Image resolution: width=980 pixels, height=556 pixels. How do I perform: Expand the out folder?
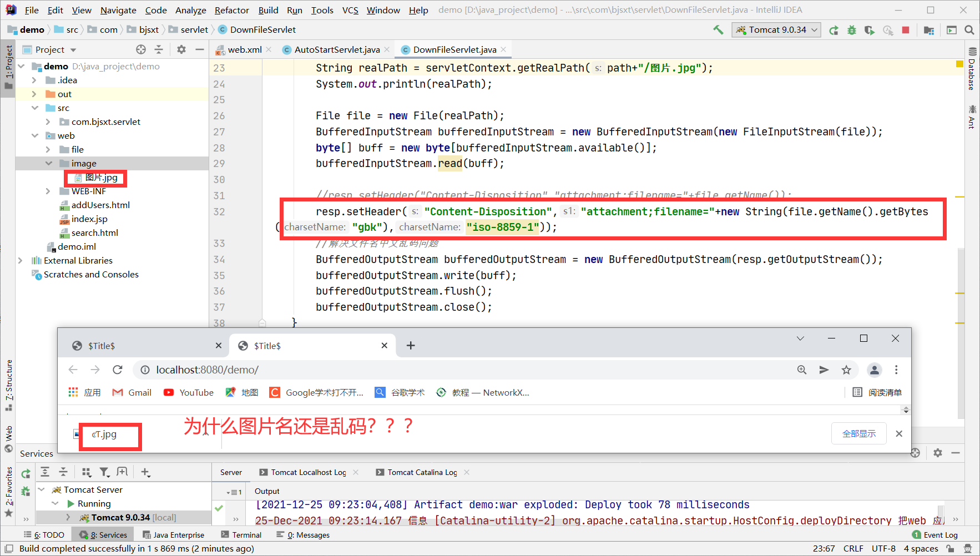click(x=34, y=94)
